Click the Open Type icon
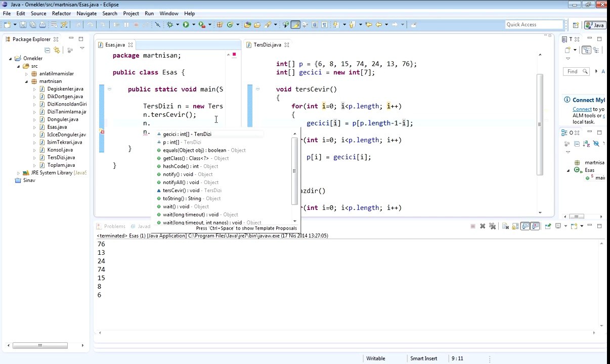 tap(247, 24)
